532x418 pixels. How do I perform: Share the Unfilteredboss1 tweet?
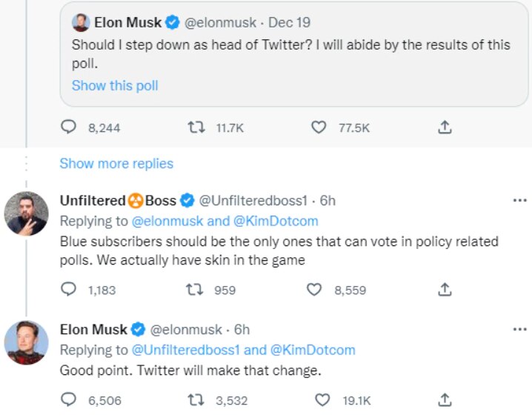pos(445,290)
